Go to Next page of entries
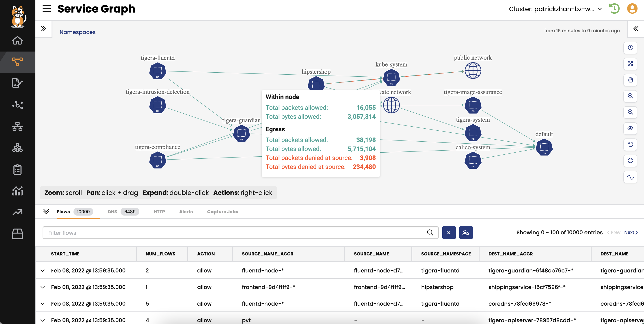Image resolution: width=644 pixels, height=324 pixels. pyautogui.click(x=631, y=232)
